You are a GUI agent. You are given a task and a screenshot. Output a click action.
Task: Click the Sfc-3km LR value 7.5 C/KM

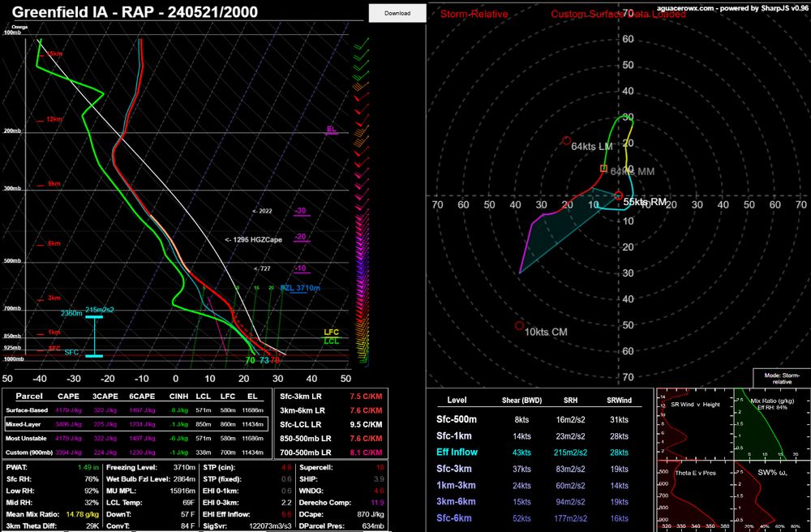(366, 397)
